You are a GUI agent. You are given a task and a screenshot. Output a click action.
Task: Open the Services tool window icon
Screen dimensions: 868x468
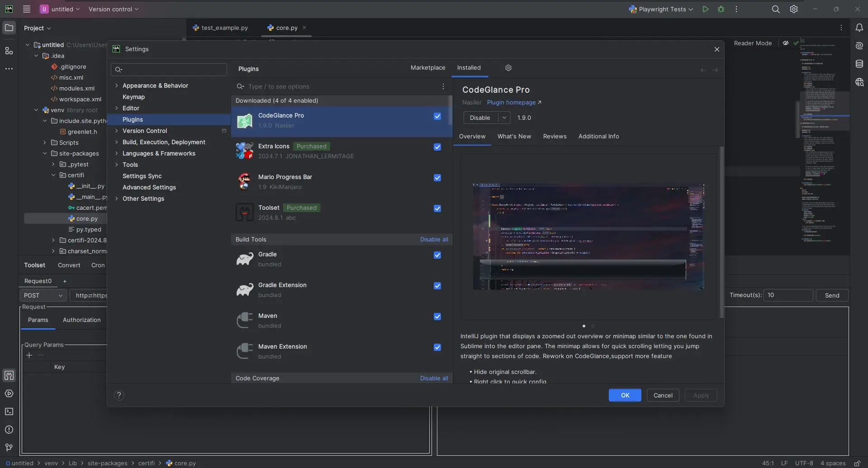[x=9, y=393]
